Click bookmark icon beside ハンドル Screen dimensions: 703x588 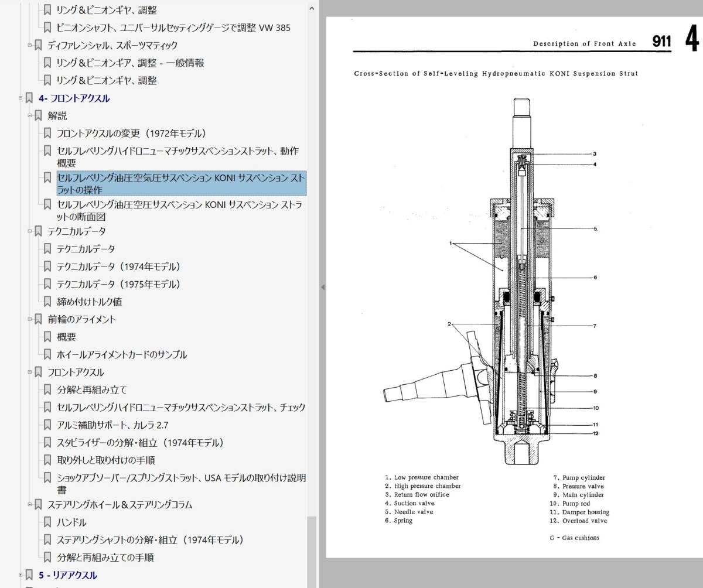pyautogui.click(x=47, y=522)
